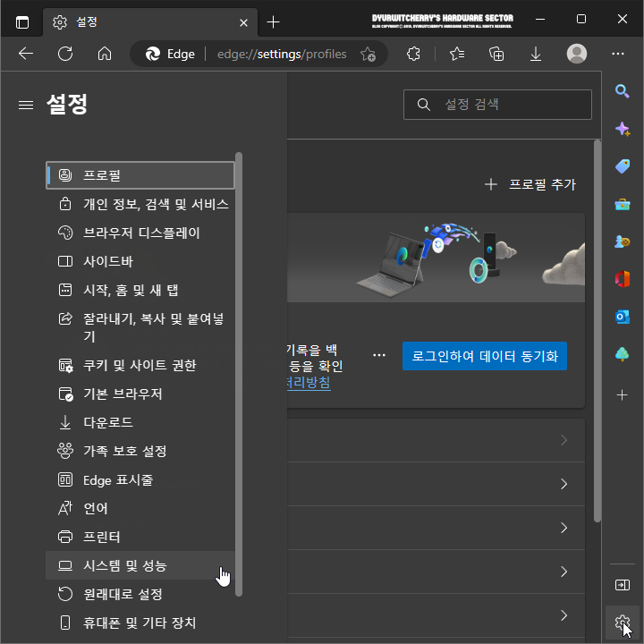
Task: Expand the second profile settings row chevron
Action: pos(563,484)
